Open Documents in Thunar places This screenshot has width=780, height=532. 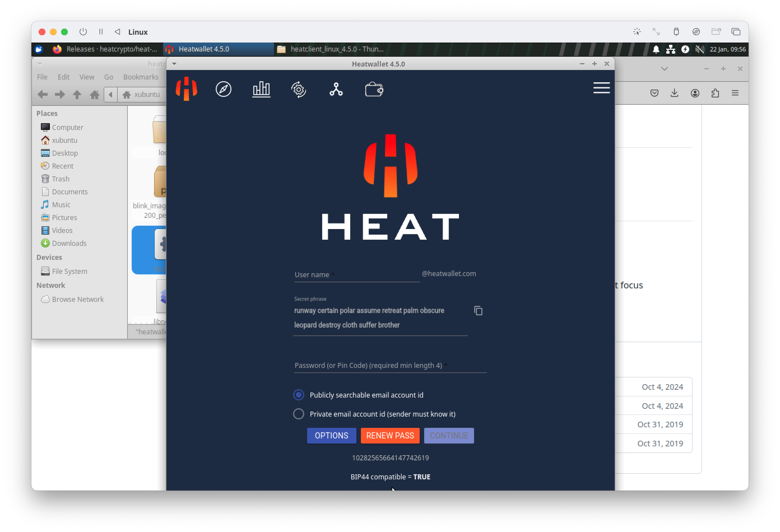(x=64, y=192)
